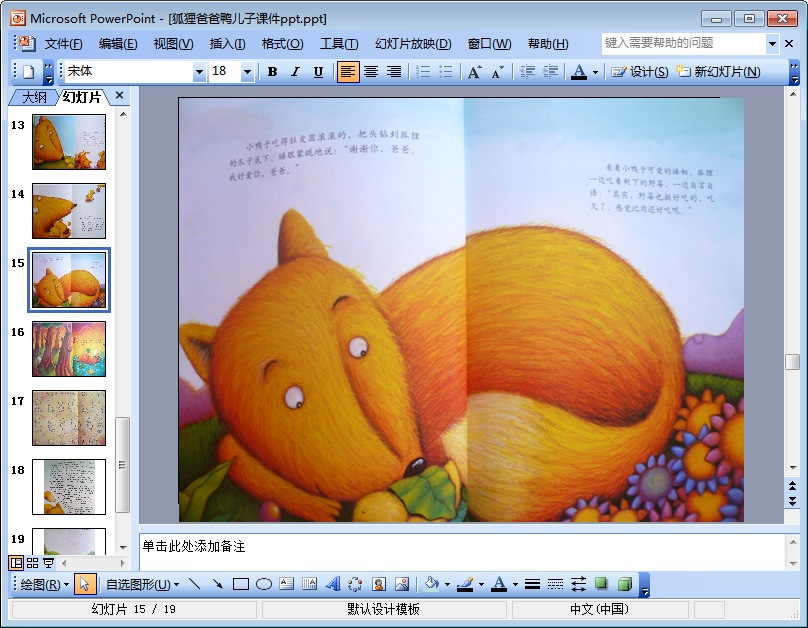Image resolution: width=808 pixels, height=628 pixels.
Task: Open the font size dropdown
Action: [x=247, y=72]
